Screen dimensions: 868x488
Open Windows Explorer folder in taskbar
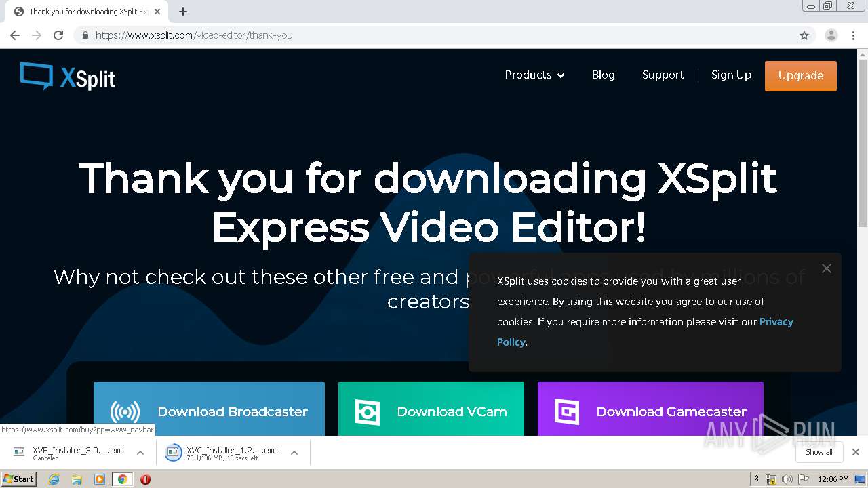coord(77,479)
